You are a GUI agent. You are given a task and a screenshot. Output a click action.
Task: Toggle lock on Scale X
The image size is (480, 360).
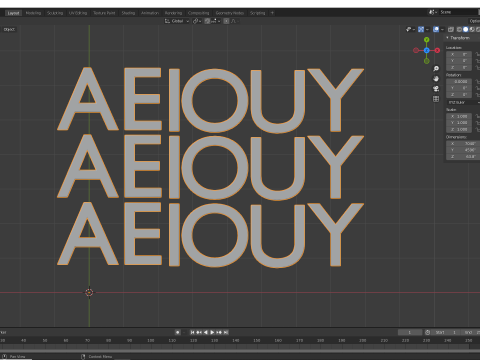(x=477, y=116)
